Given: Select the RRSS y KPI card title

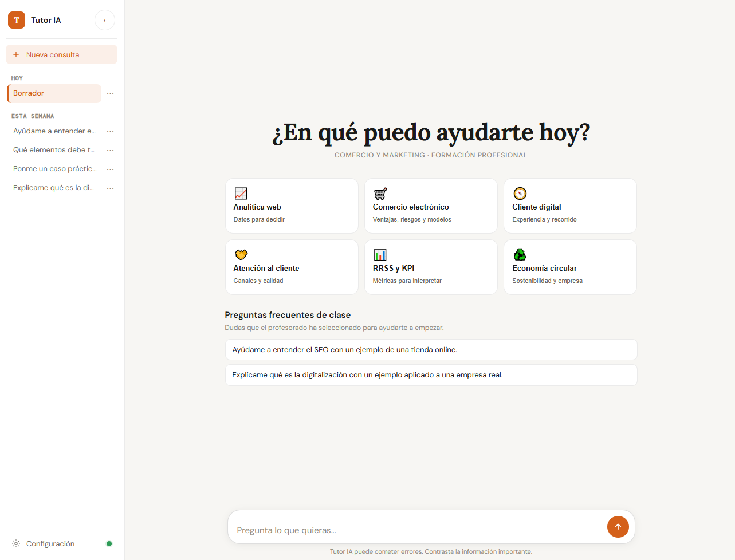Looking at the screenshot, I should click(394, 269).
